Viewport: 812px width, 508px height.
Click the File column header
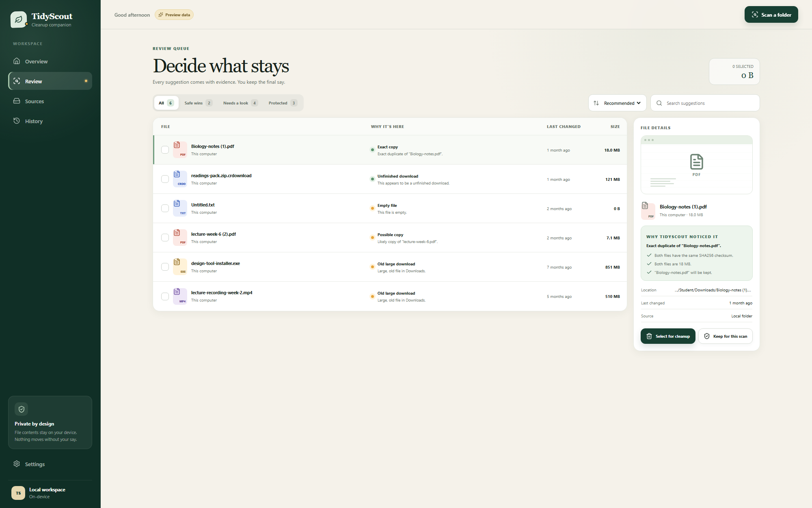pyautogui.click(x=166, y=126)
